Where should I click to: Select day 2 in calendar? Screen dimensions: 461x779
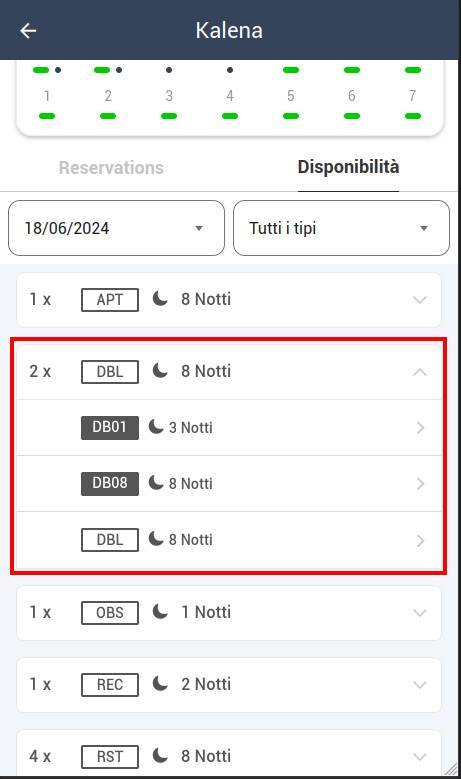108,95
